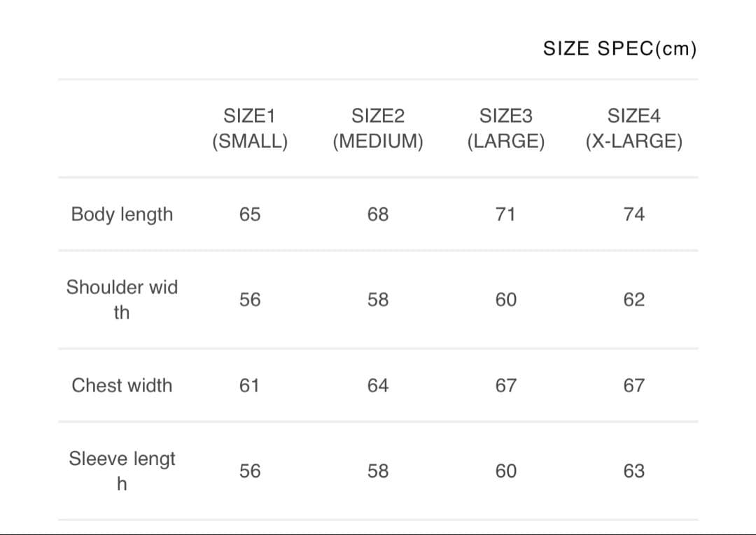Click the Sleeve length row label

(x=122, y=471)
